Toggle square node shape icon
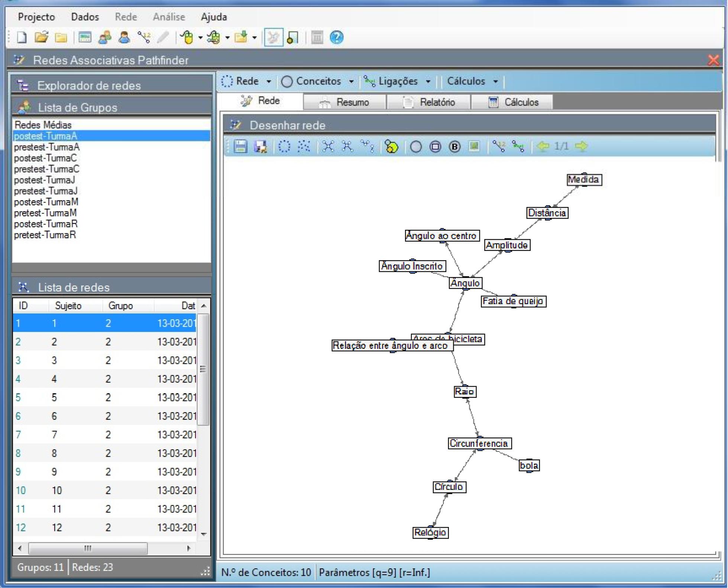Viewport: 728px width, 588px height. click(435, 147)
